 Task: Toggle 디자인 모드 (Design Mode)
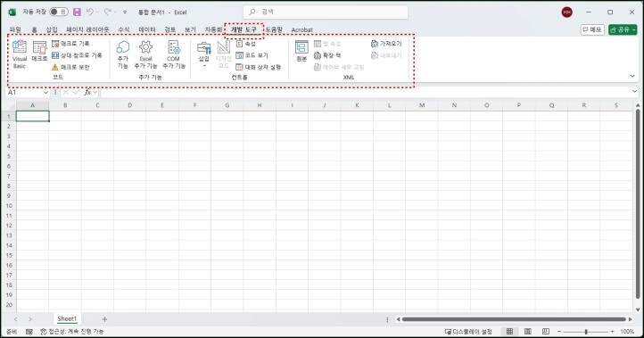tap(223, 54)
